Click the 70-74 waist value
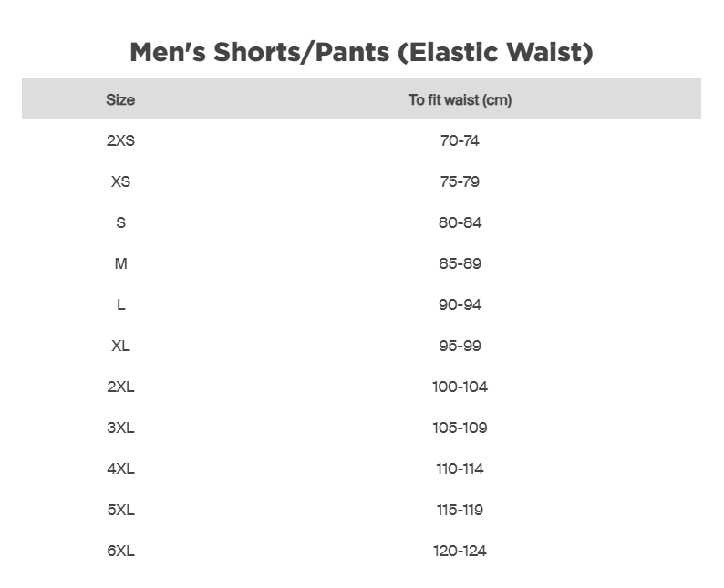724x588 pixels. 460,140
